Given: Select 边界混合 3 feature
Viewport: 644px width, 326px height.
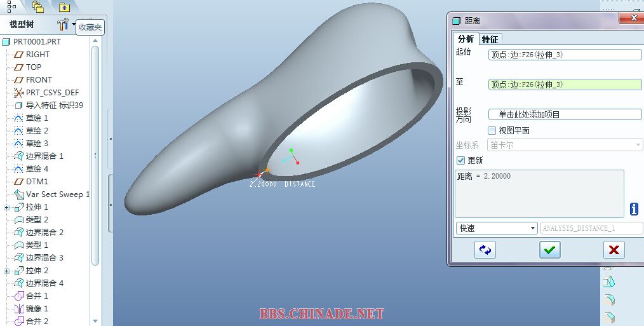Looking at the screenshot, I should 39,258.
